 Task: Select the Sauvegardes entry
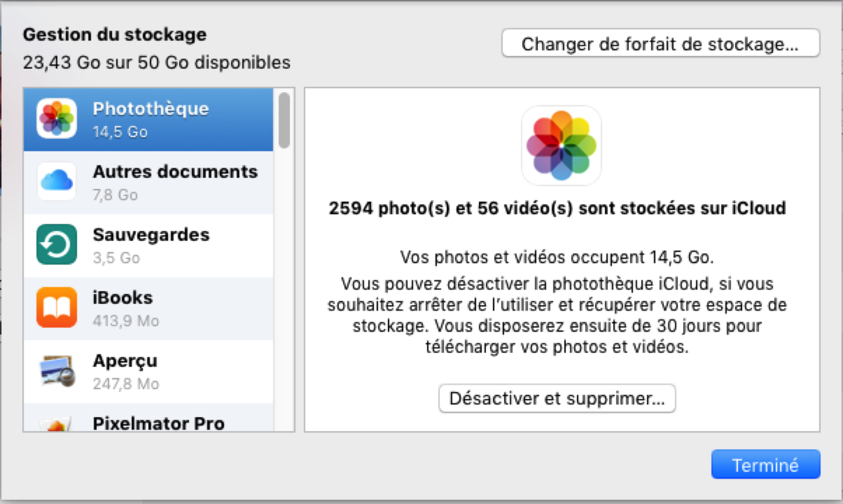pos(148,246)
